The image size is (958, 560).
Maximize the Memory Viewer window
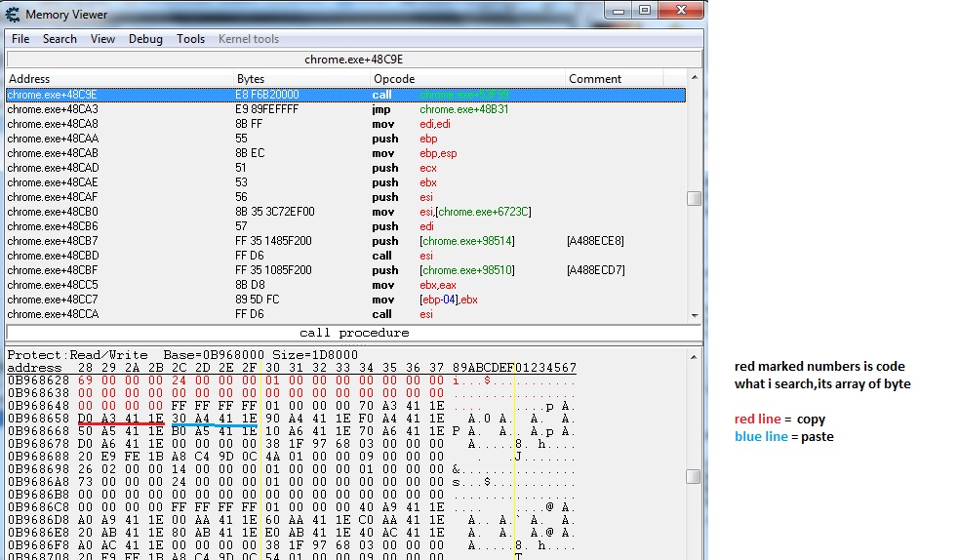(x=644, y=11)
